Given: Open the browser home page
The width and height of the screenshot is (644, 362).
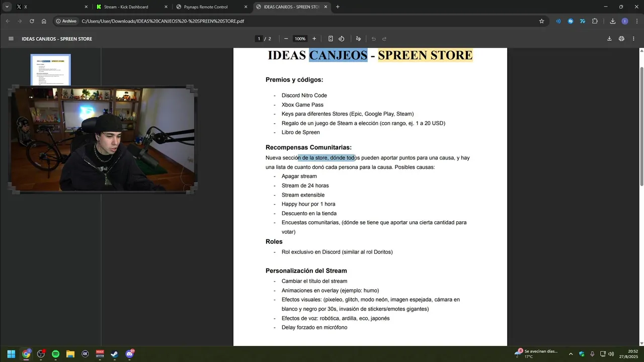Looking at the screenshot, I should coord(44,21).
